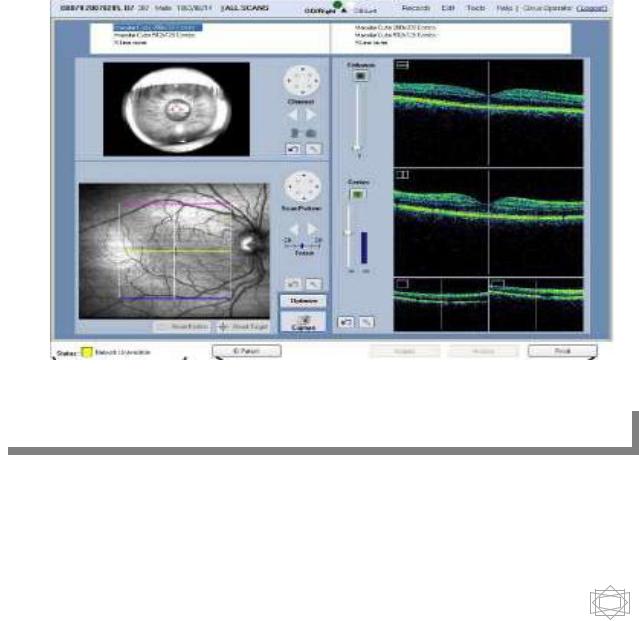This screenshot has width=639, height=621.
Task: Click the Finish button
Action: (562, 351)
